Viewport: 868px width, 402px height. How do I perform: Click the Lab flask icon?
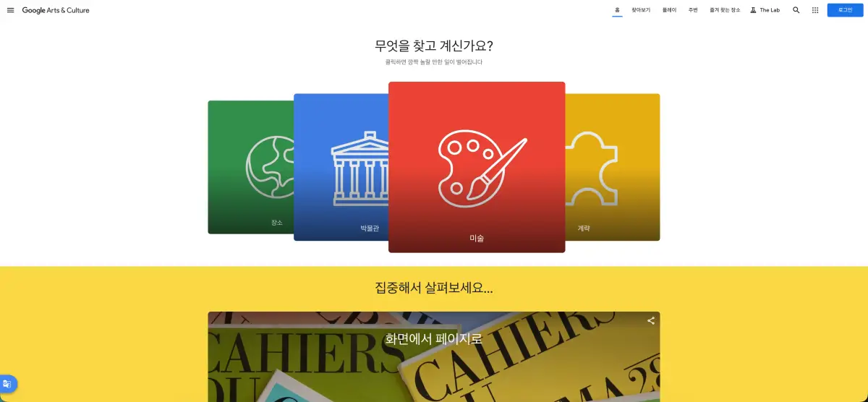753,10
